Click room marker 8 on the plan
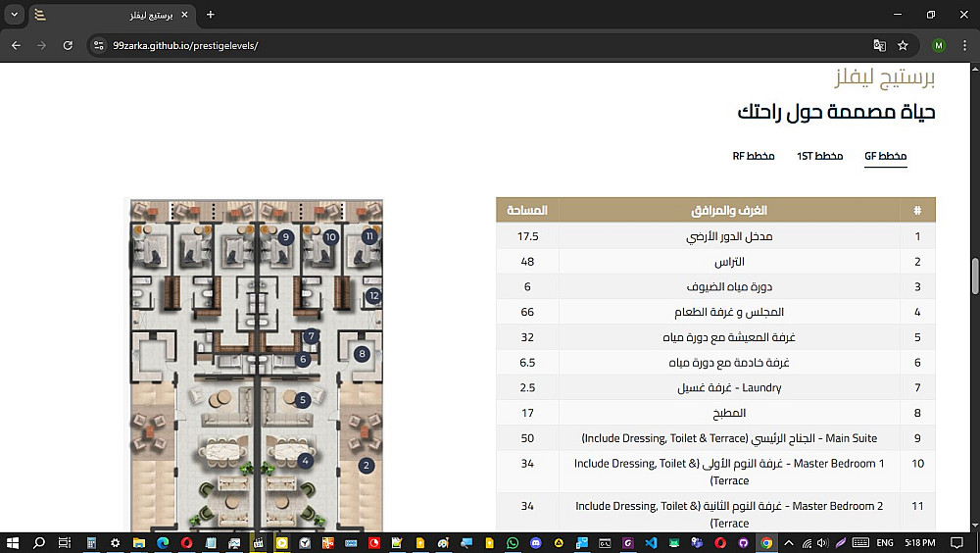 (362, 354)
